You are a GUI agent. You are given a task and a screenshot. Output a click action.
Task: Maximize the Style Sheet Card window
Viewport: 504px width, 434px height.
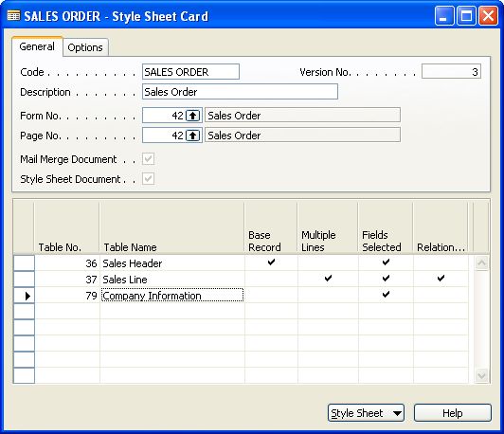coord(466,15)
